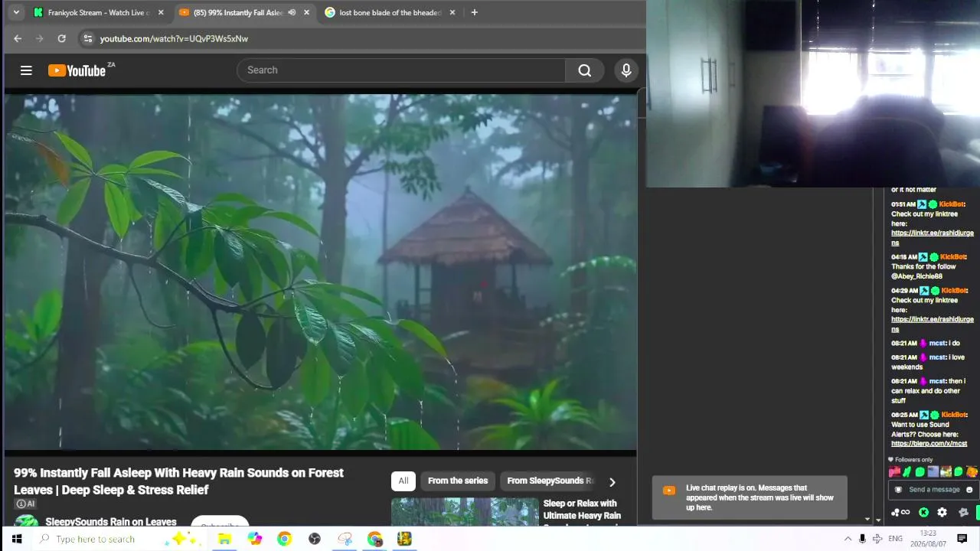Show more filter chips with the arrow
The width and height of the screenshot is (980, 551).
coord(612,481)
